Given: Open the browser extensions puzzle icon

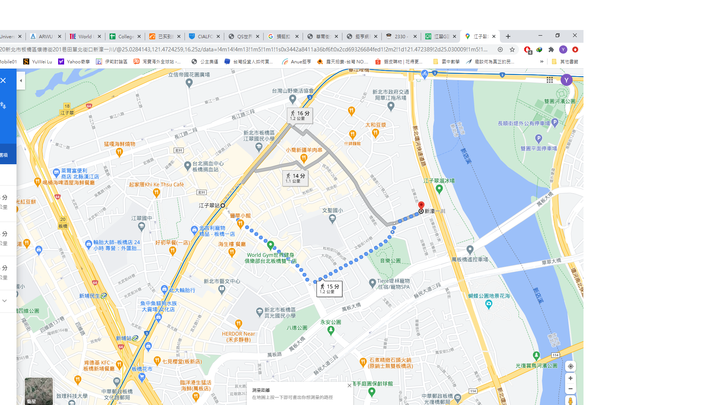Looking at the screenshot, I should tap(551, 50).
